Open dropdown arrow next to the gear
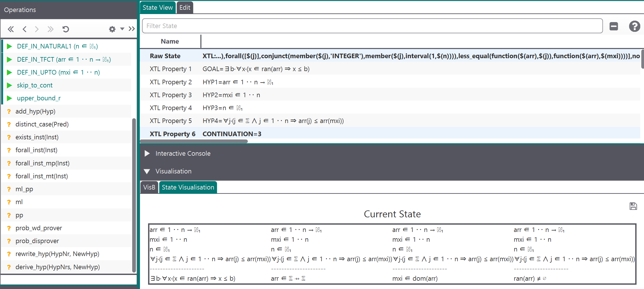Viewport: 644px width, 289px height. pyautogui.click(x=122, y=29)
